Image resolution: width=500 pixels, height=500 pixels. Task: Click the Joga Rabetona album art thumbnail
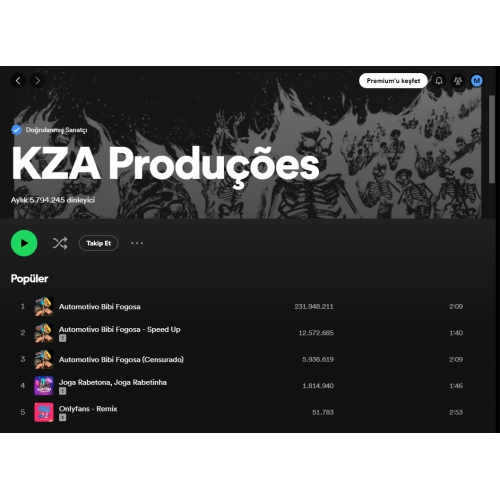[x=44, y=386]
